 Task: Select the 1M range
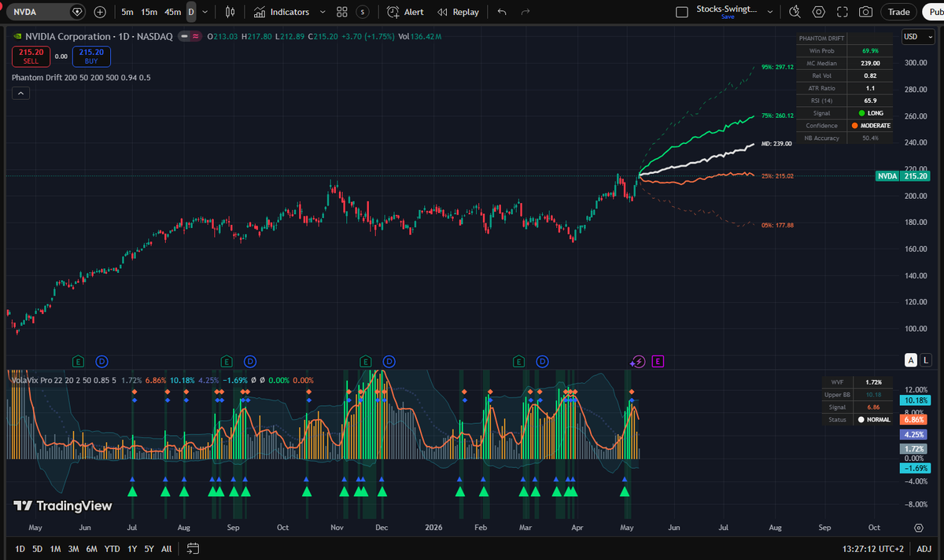click(x=55, y=548)
